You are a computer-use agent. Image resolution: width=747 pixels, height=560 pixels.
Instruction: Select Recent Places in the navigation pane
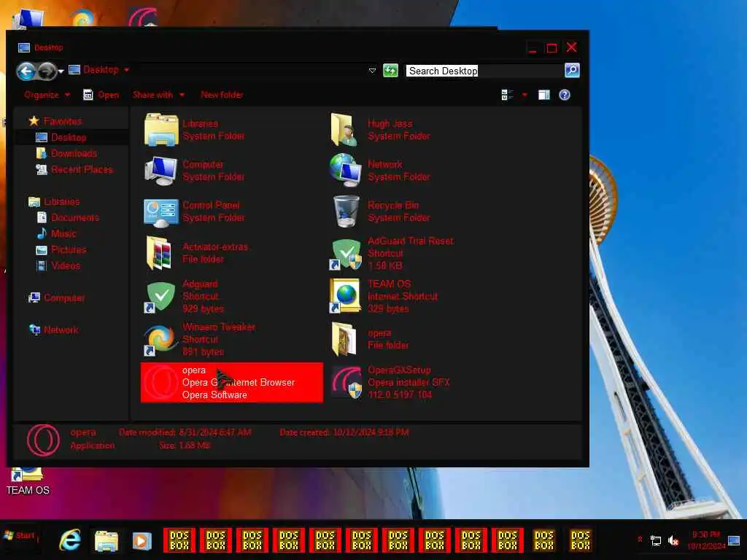(x=74, y=169)
